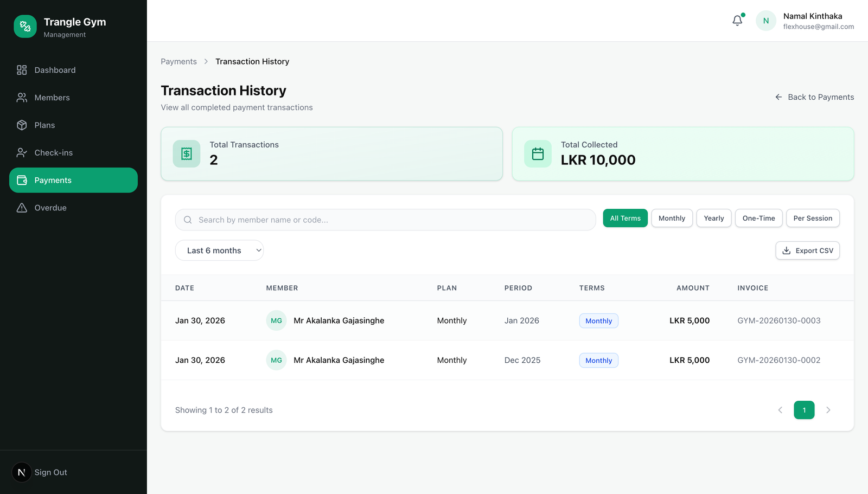This screenshot has width=868, height=494.
Task: Click the AMOUNT column header
Action: 693,288
